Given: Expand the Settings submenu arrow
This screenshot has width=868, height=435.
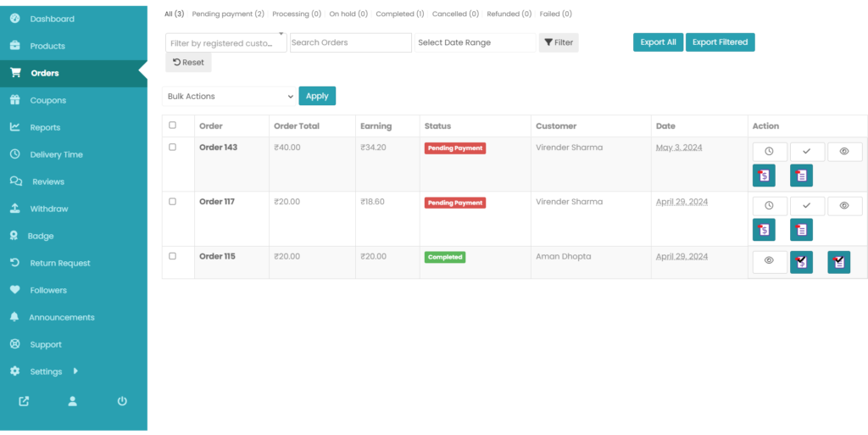Looking at the screenshot, I should (x=75, y=371).
